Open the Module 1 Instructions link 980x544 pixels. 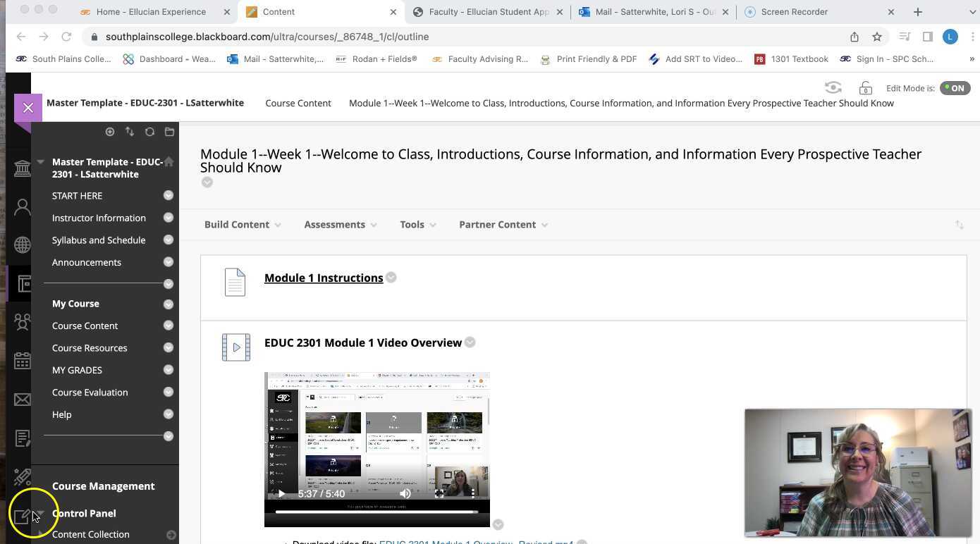pos(324,277)
